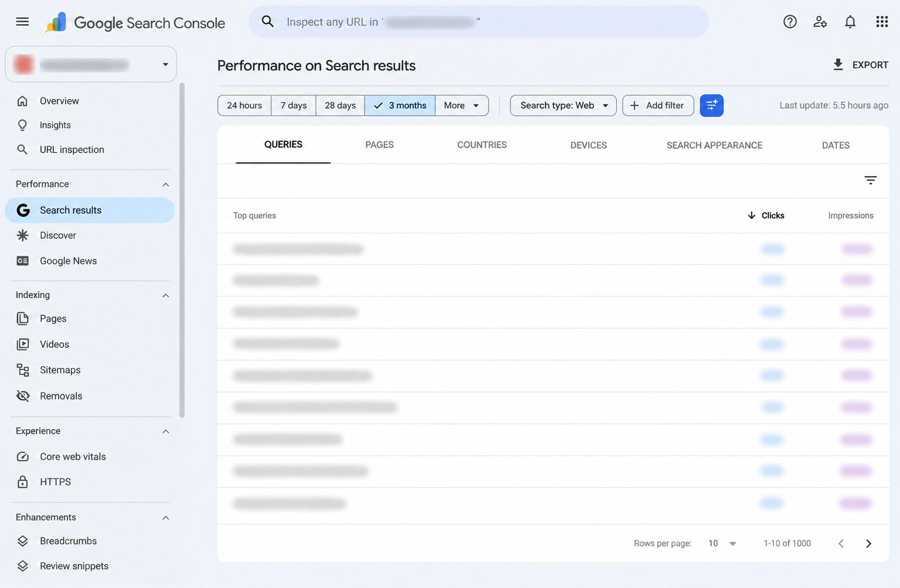
Task: Collapse the Experience section
Action: point(165,431)
